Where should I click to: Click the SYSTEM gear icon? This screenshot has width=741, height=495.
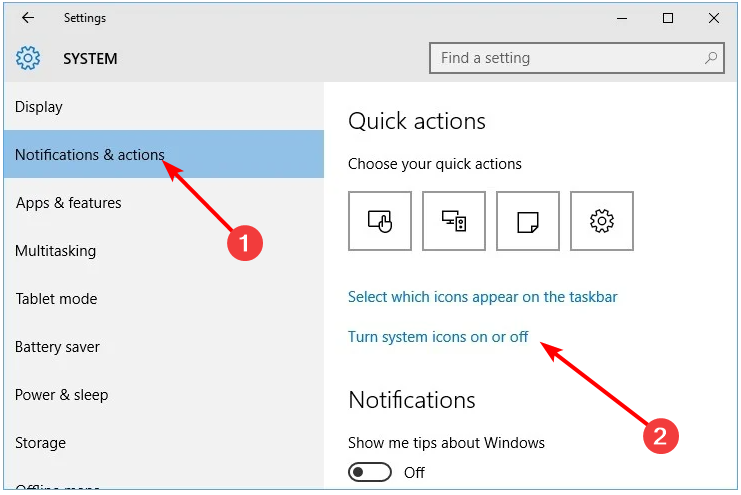28,58
